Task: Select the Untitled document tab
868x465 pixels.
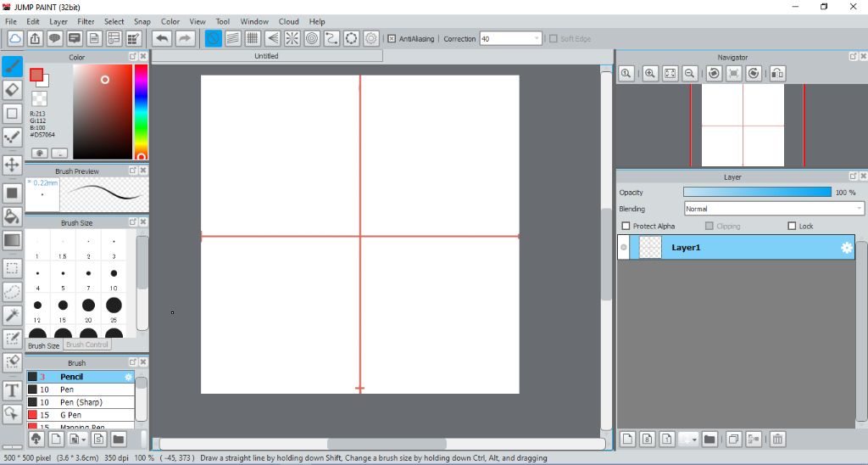Action: (267, 56)
